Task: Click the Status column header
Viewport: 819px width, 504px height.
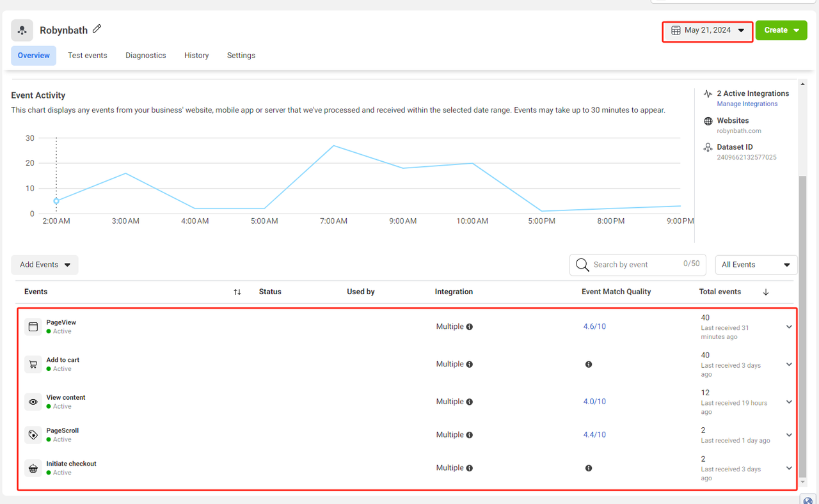Action: pos(270,292)
